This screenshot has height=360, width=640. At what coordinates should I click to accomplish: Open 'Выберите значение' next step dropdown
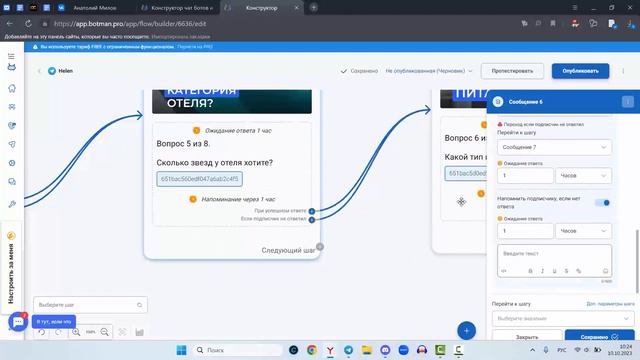tap(563, 318)
